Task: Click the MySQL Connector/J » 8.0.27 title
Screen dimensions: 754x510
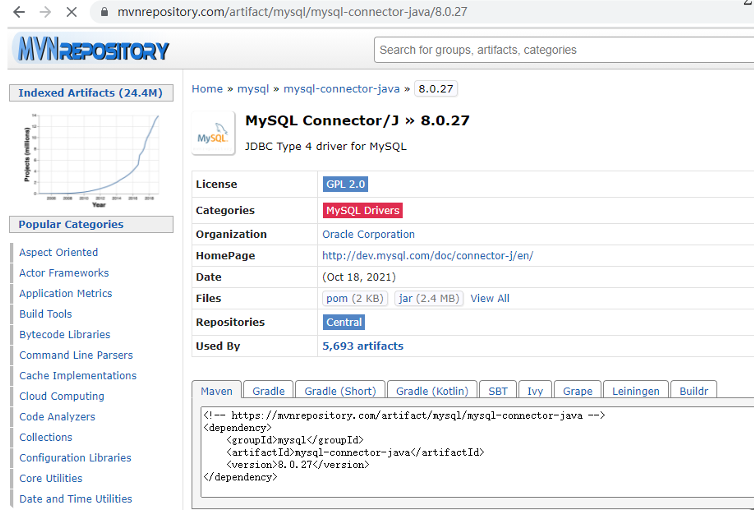Action: 357,120
